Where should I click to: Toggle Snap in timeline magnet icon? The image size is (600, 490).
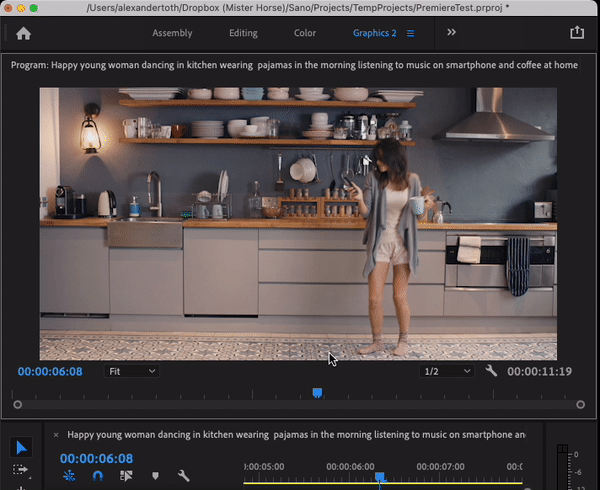98,476
